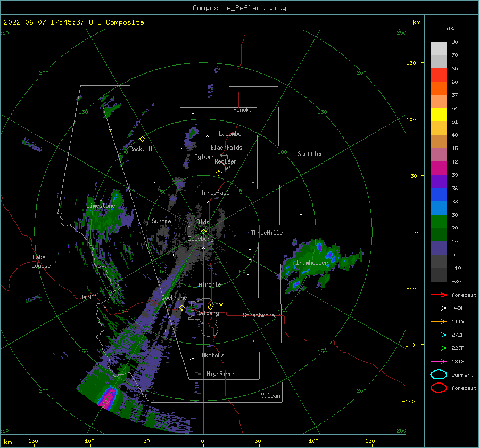Pick the red 60–65 dBZ color swatch
The height and width of the screenshot is (448, 479).
[439, 75]
